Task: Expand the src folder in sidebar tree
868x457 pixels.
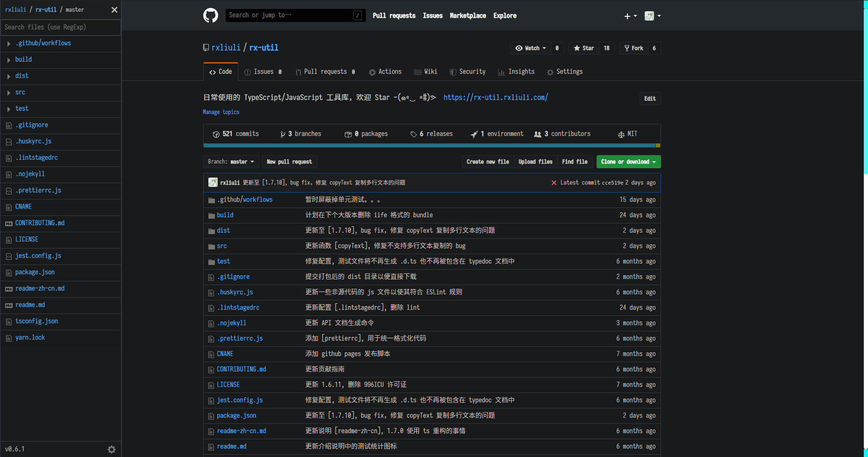Action: tap(9, 93)
